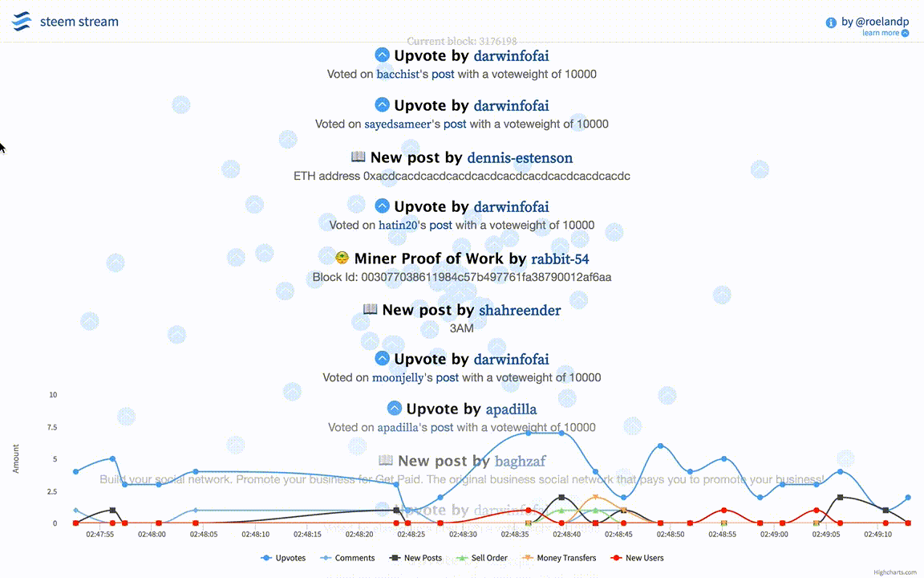Image resolution: width=924 pixels, height=578 pixels.
Task: Click the steem stream logo icon
Action: pyautogui.click(x=22, y=22)
